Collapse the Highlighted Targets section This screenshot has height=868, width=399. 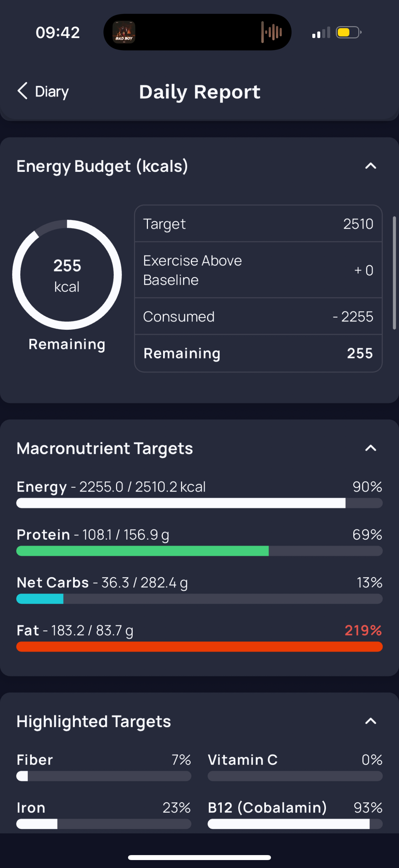[x=371, y=721]
